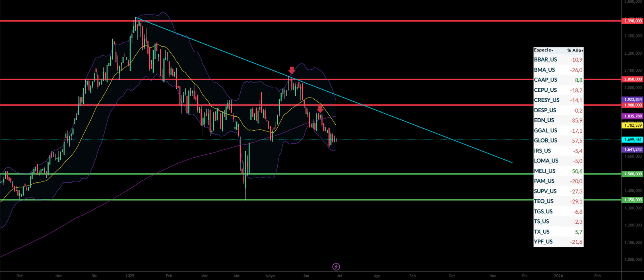644x280 pixels.
Task: Click the Sep label on the time axis
Action: click(x=413, y=276)
